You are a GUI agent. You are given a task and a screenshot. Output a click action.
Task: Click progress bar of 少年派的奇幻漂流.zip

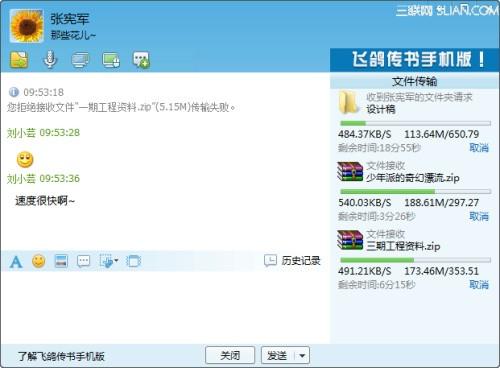[x=415, y=192]
